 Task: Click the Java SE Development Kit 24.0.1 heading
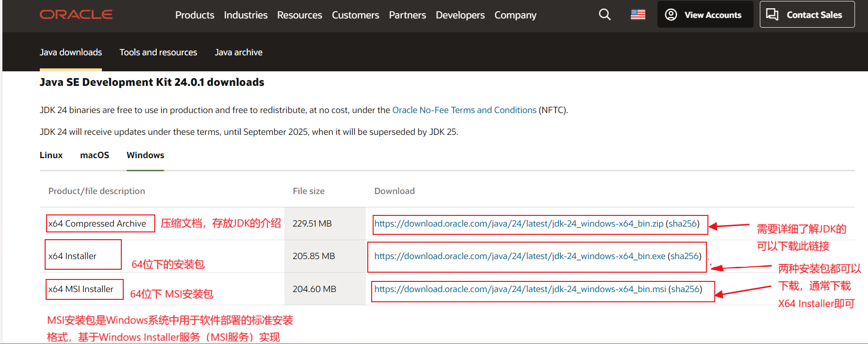pyautogui.click(x=152, y=82)
